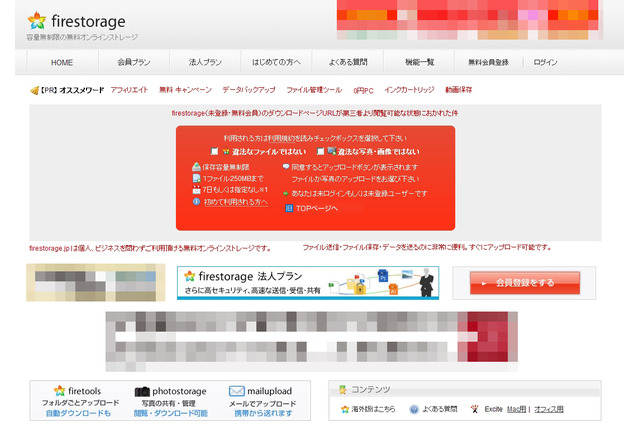
Task: Click the 会員登録をする button
Action: [x=525, y=283]
